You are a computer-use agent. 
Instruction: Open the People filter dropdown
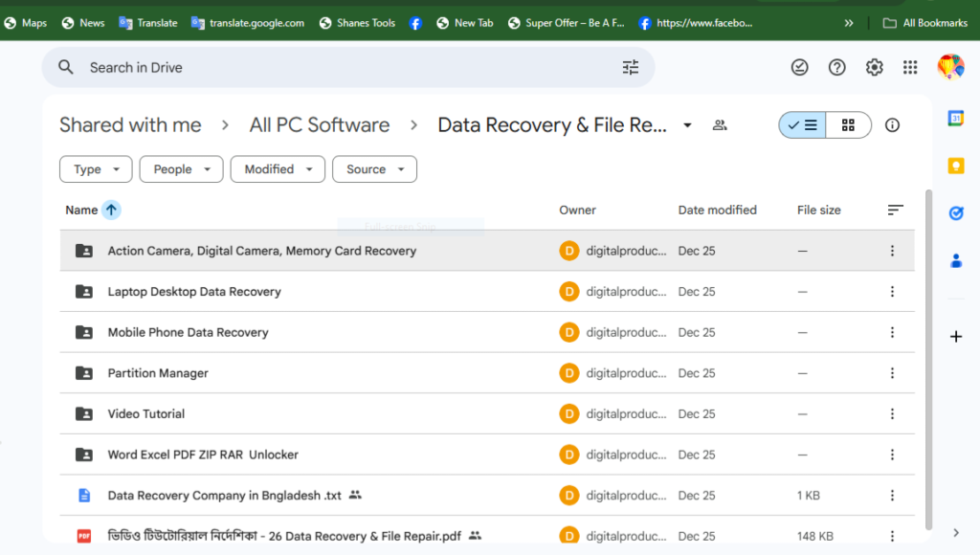181,169
